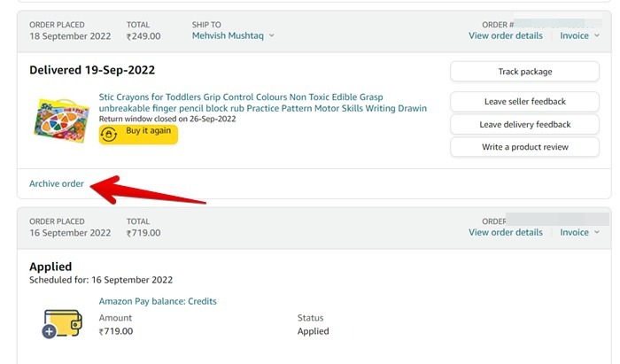
Task: Open the Amazon Pay balance: Credits link
Action: pos(158,301)
